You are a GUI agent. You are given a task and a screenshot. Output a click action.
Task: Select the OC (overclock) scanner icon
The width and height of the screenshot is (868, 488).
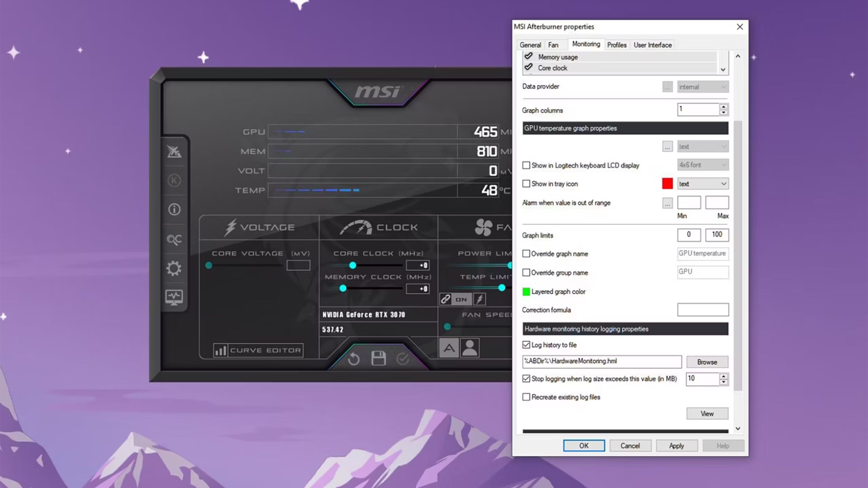tap(174, 238)
